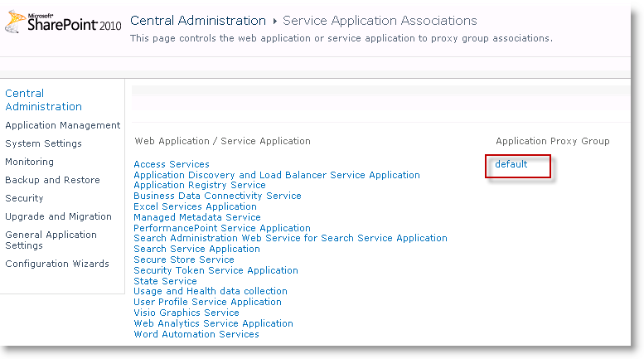Open Central Administration heading in sidebar
The width and height of the screenshot is (644, 359).
43,100
